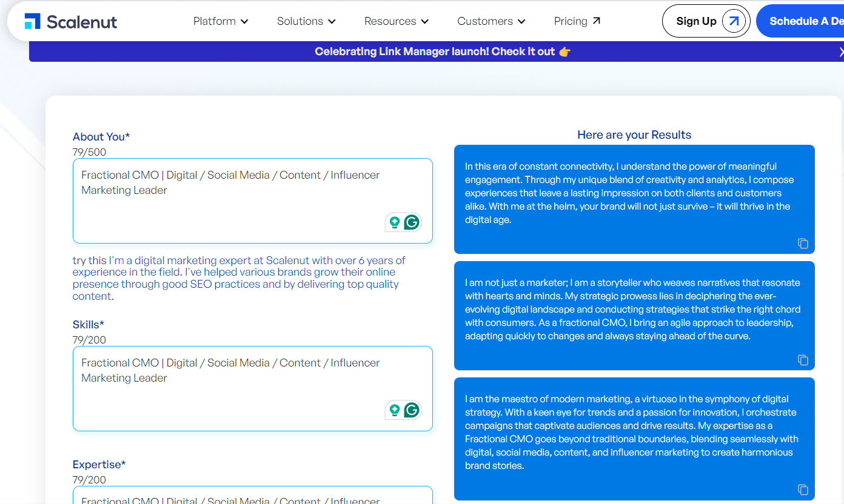Copy the first result paragraph
The height and width of the screenshot is (504, 844).
click(803, 244)
